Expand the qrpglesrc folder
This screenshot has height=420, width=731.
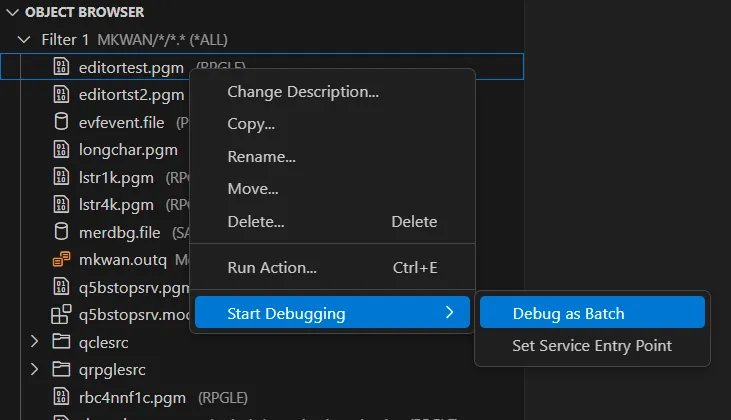[x=35, y=369]
